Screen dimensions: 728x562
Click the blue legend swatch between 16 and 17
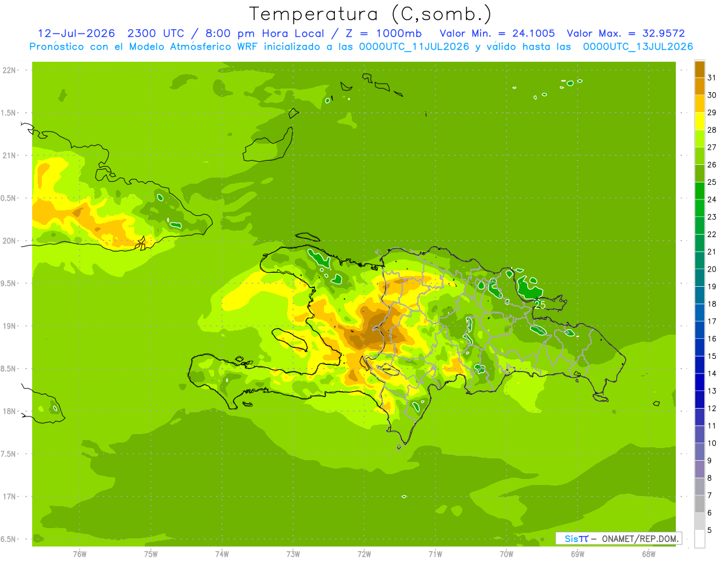(699, 330)
